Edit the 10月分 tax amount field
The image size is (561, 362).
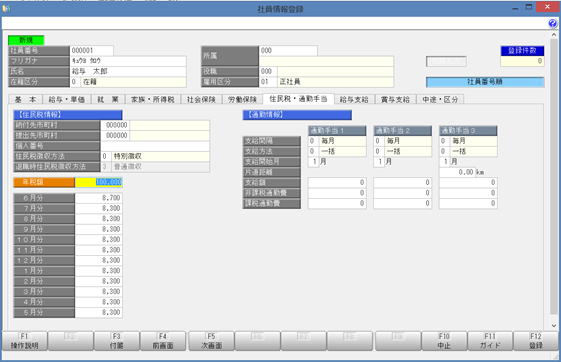pos(99,239)
